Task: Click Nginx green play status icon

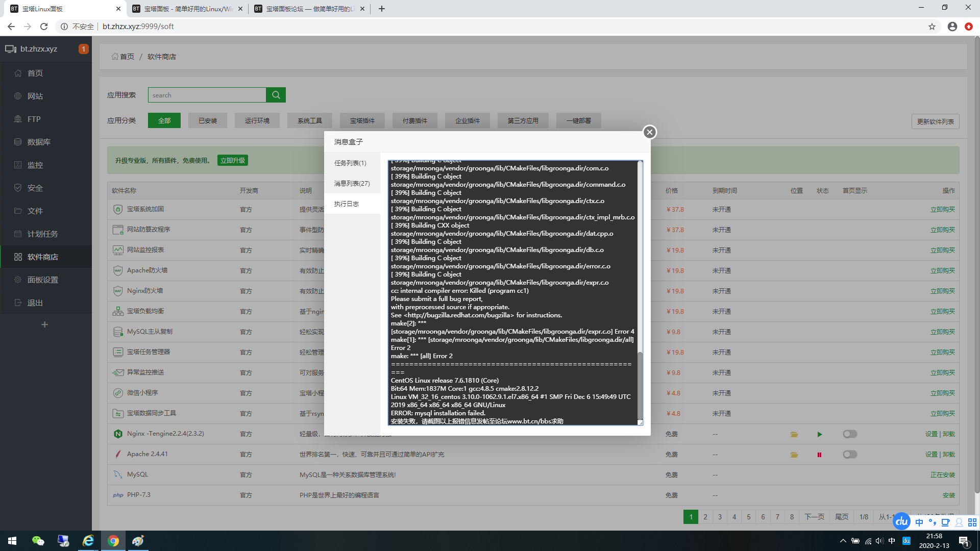Action: tap(820, 434)
